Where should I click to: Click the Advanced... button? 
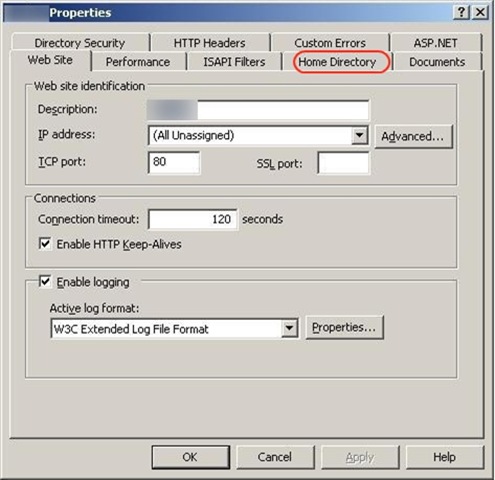413,136
